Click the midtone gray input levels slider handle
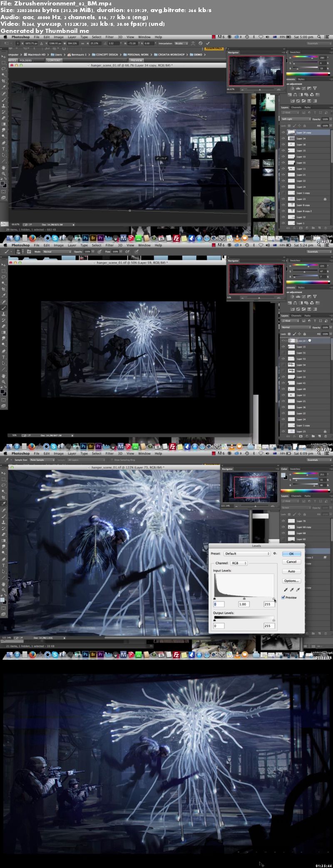The width and height of the screenshot is (333, 868). tap(244, 599)
